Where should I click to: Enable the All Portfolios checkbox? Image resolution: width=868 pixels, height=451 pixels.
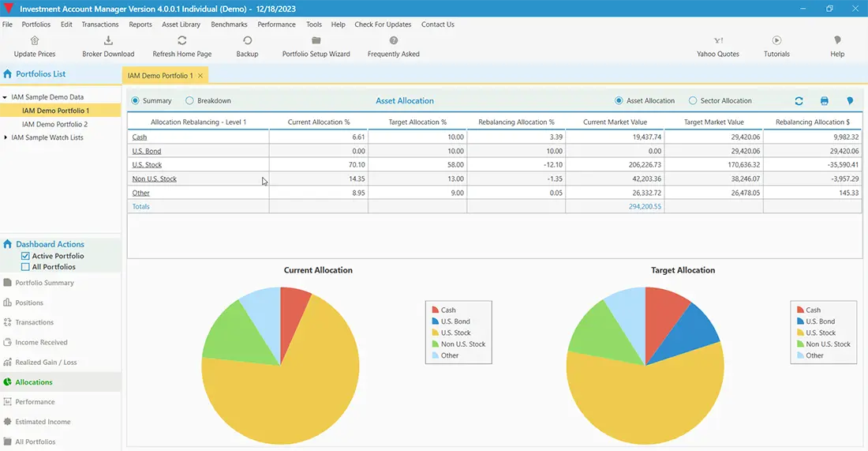(x=25, y=267)
